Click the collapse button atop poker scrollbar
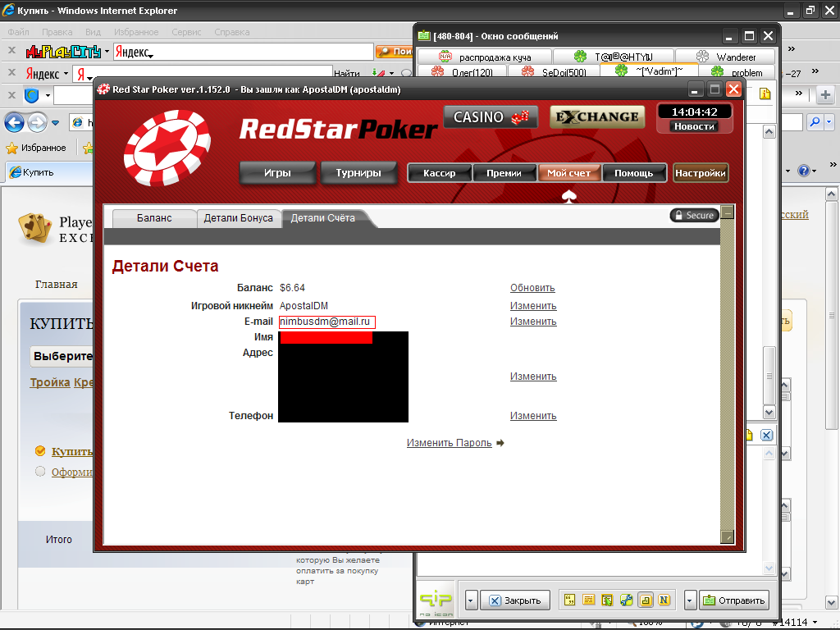 coord(727,213)
